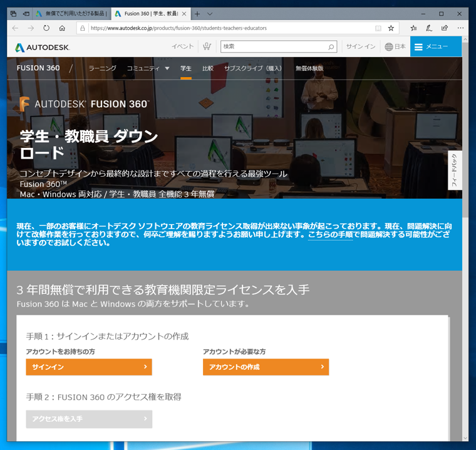The image size is (476, 450).
Task: Open the shopping cart icon
Action: (x=207, y=46)
